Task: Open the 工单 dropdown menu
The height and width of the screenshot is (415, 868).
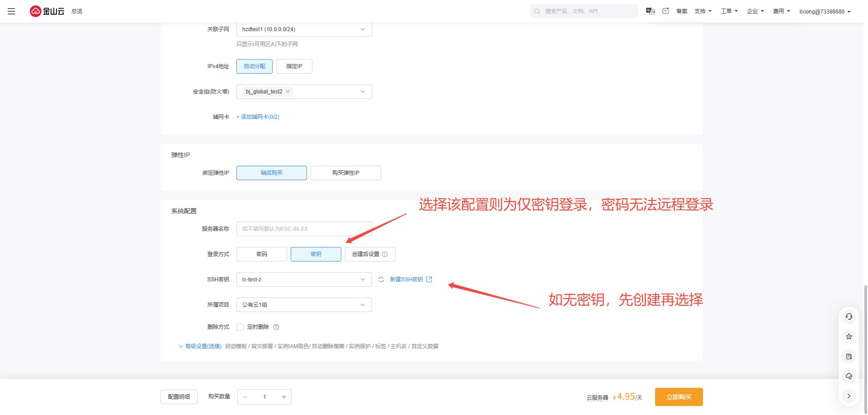Action: coord(729,11)
